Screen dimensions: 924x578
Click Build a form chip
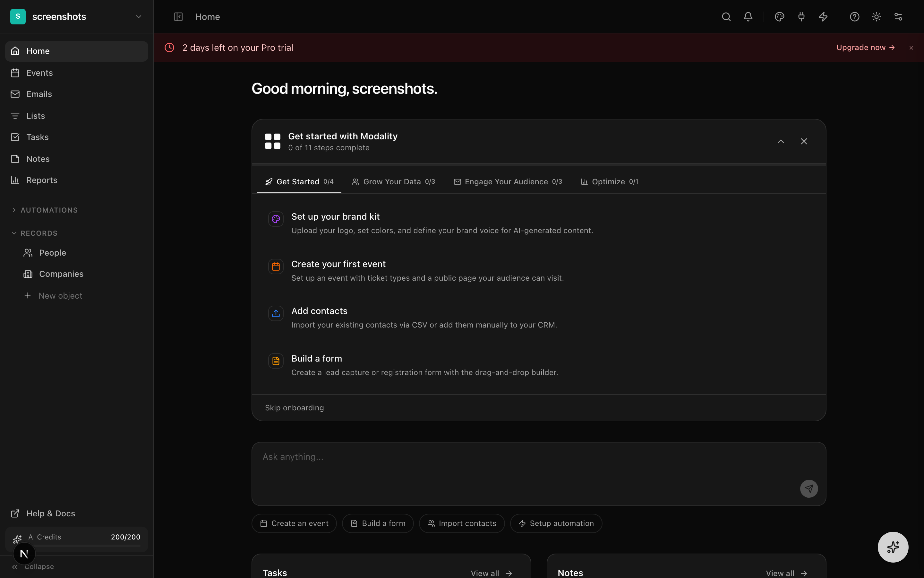[378, 523]
